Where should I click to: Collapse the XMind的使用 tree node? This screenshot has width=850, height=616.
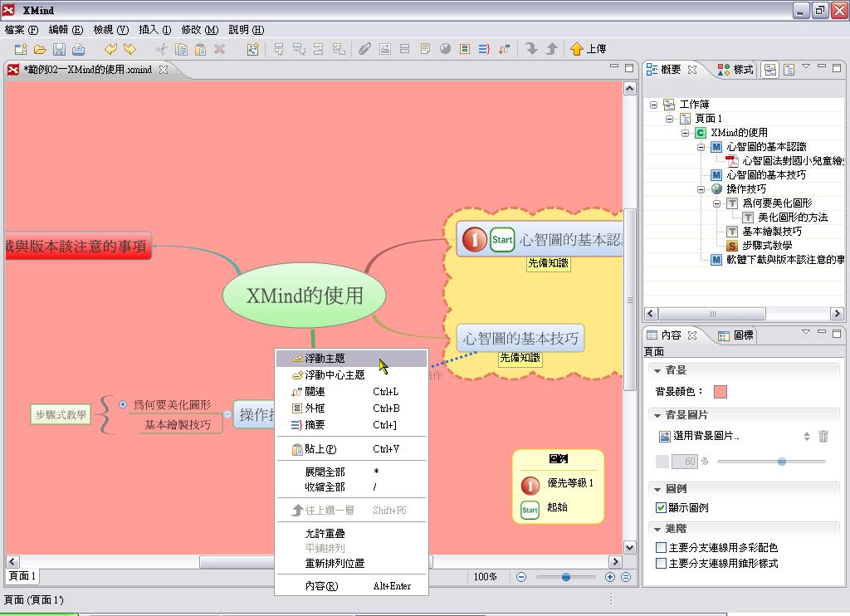coord(685,133)
